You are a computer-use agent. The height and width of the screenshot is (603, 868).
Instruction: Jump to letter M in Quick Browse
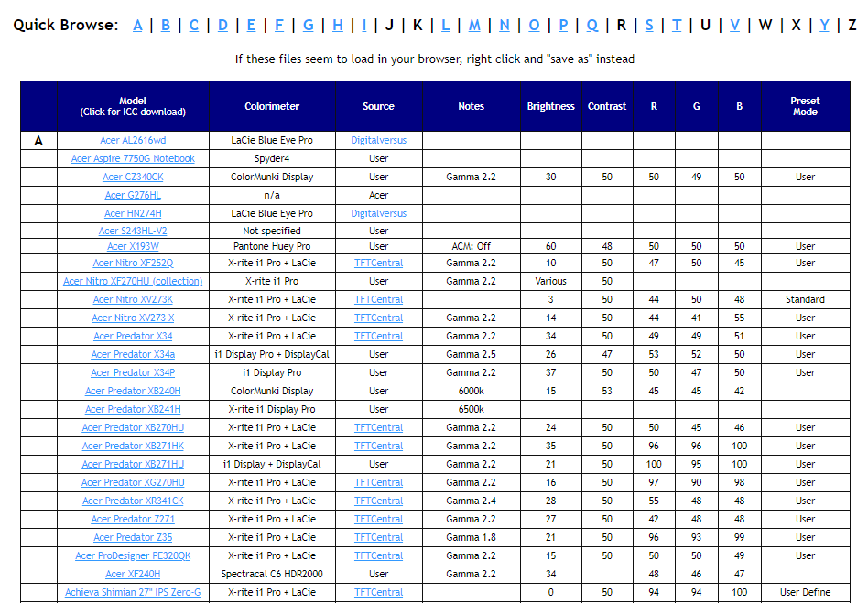click(474, 26)
